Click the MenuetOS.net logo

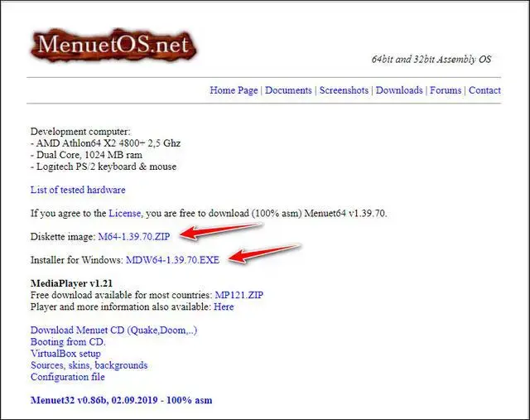[x=113, y=46]
